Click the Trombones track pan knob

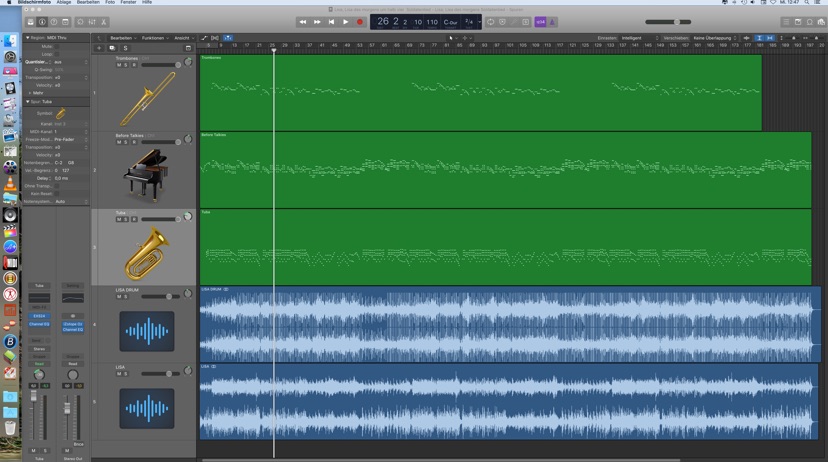(x=188, y=62)
